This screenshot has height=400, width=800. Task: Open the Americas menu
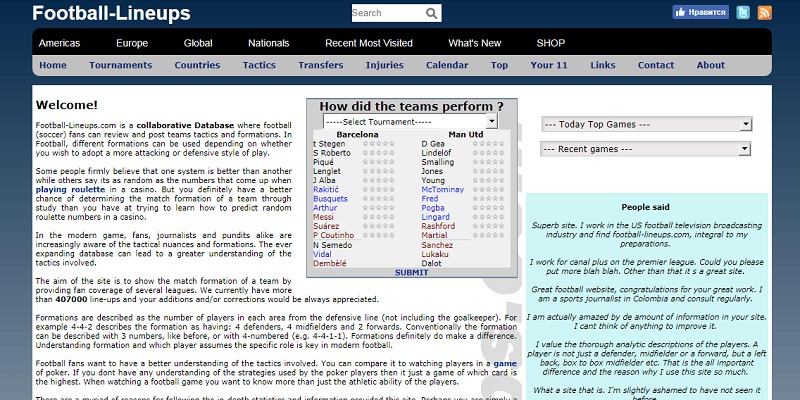[x=59, y=43]
